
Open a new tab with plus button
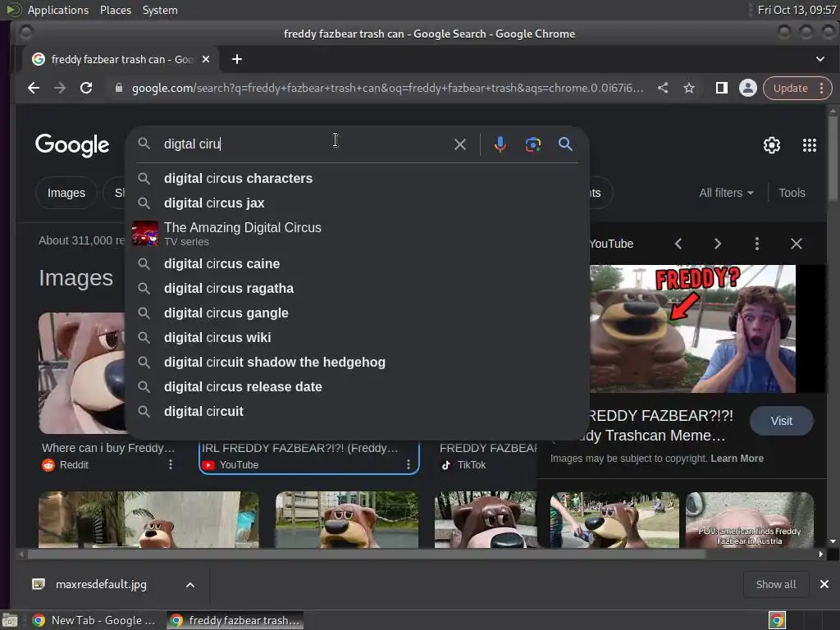point(237,59)
